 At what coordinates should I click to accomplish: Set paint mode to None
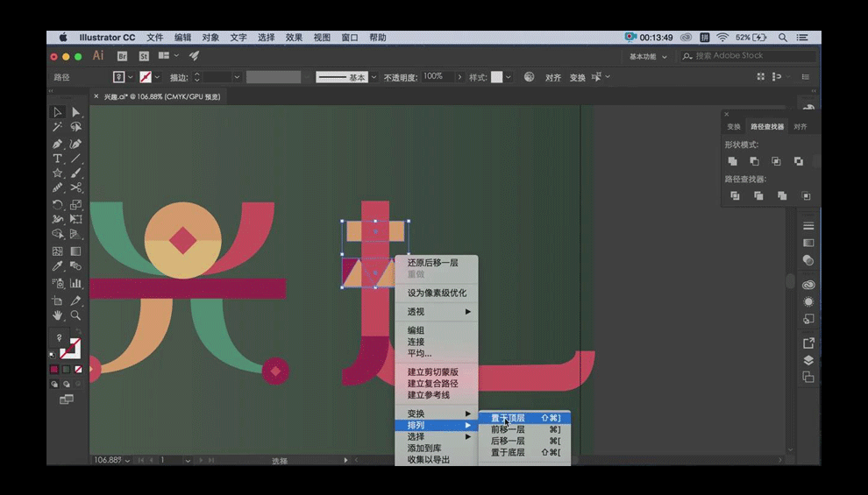77,370
